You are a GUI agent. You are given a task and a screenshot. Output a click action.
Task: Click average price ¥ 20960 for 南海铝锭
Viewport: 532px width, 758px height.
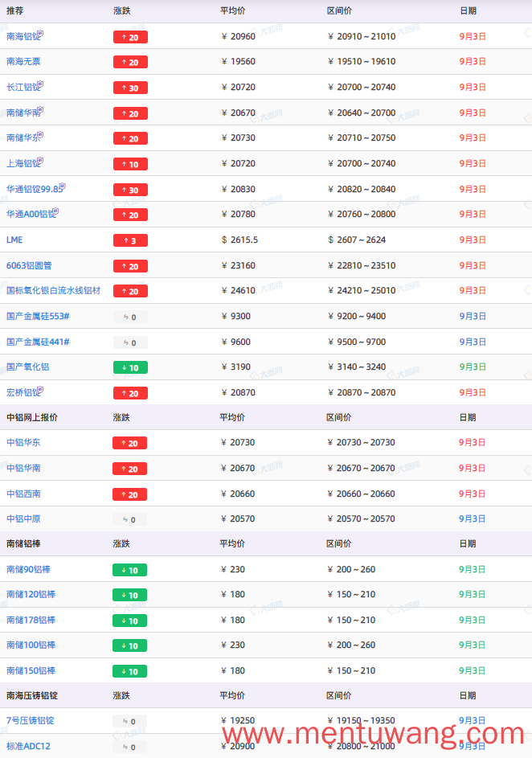238,36
